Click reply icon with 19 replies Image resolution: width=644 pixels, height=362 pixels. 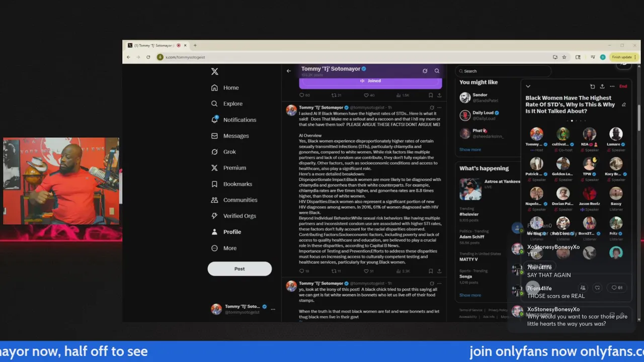pos(302,271)
